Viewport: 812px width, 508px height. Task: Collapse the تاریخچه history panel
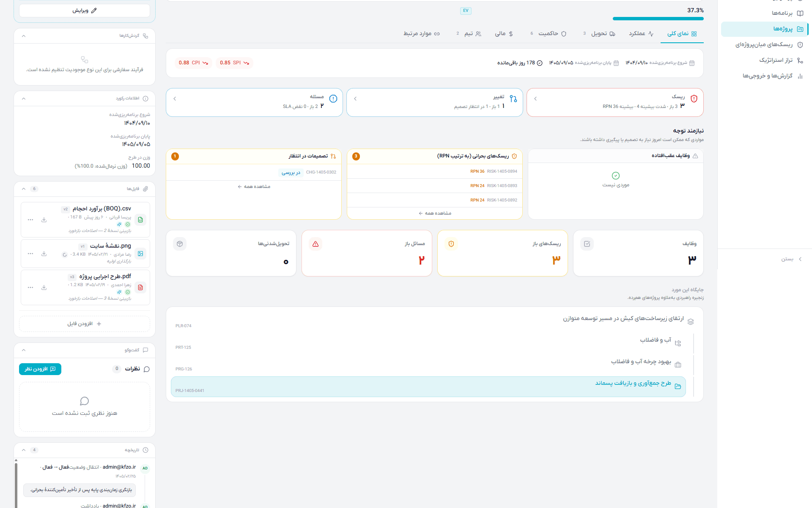pos(24,450)
